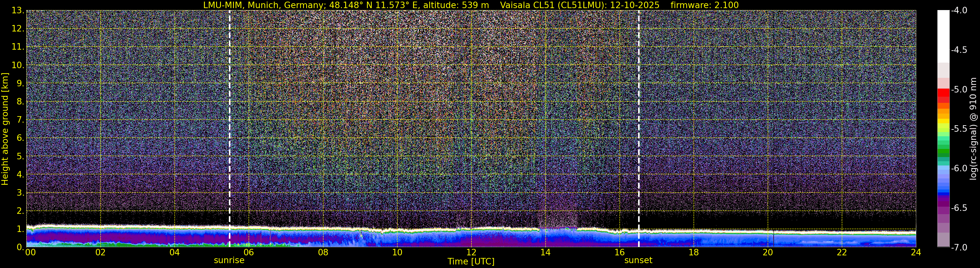Click the '-4.0' colorbar tick label
980x268 pixels.
[x=959, y=10]
